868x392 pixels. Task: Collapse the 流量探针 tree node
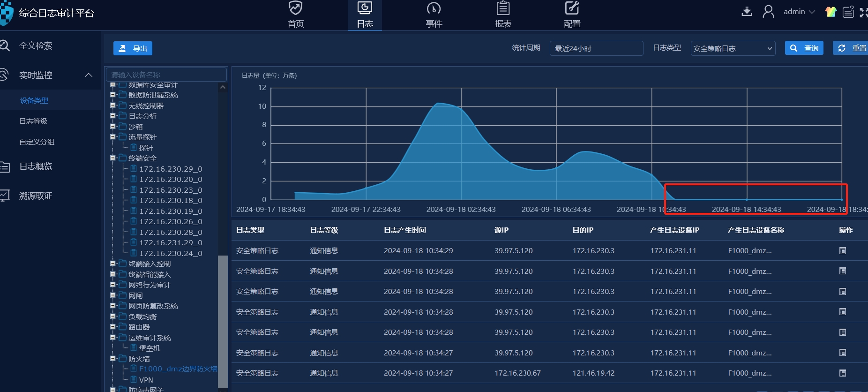point(113,137)
